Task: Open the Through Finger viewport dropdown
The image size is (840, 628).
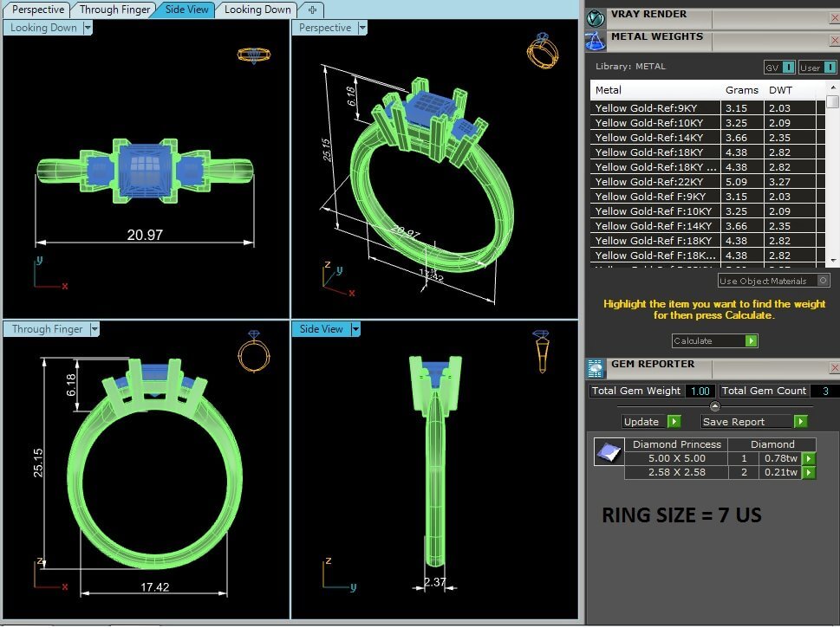Action: pyautogui.click(x=94, y=329)
